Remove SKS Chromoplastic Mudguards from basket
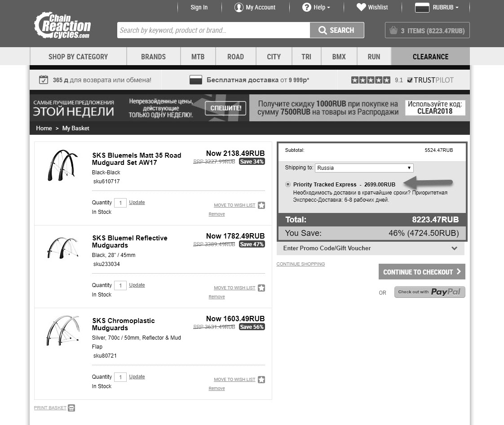This screenshot has width=504, height=425. [217, 388]
